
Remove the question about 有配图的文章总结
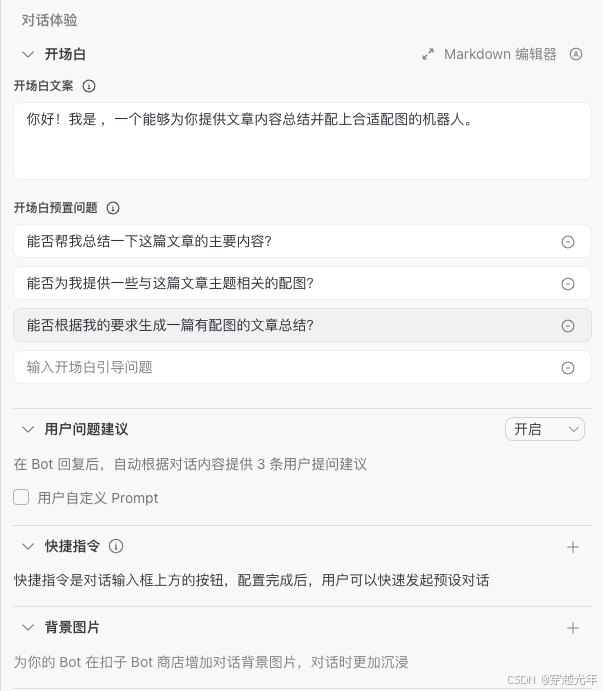tap(568, 326)
